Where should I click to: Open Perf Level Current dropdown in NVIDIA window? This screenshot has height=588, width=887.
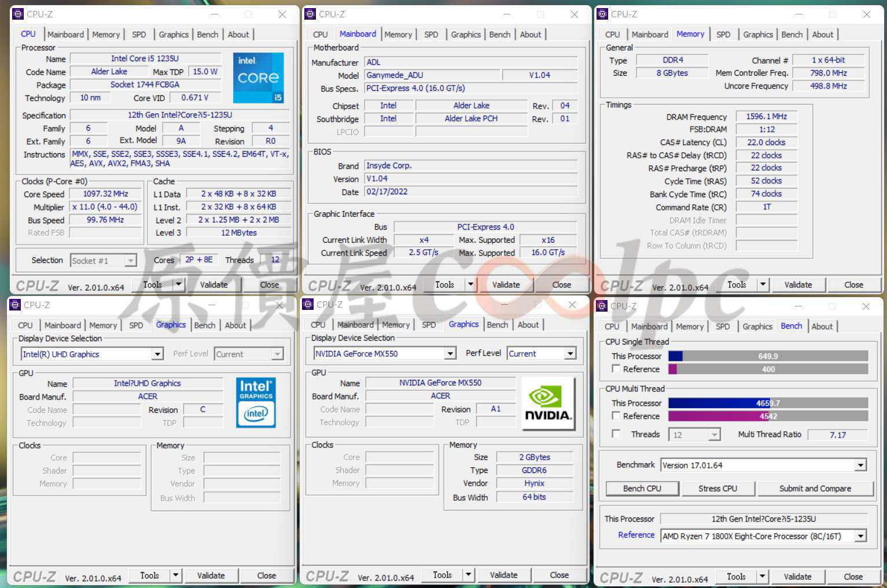tap(570, 353)
